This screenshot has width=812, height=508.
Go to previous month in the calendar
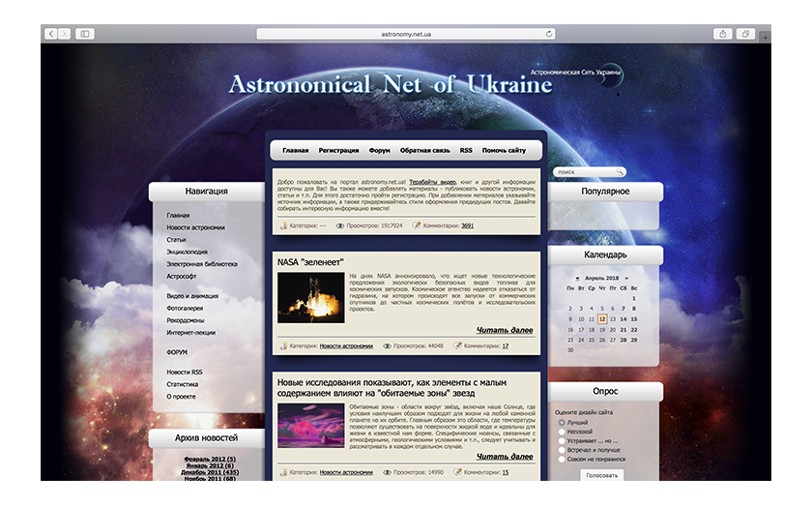(577, 279)
